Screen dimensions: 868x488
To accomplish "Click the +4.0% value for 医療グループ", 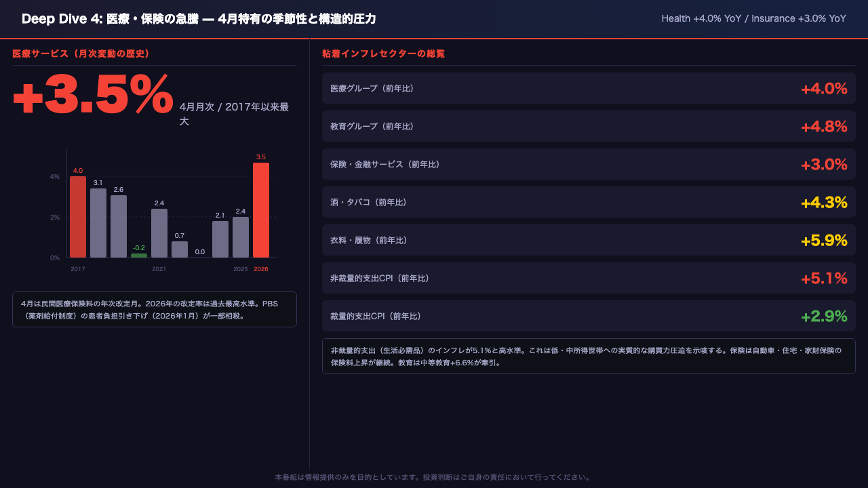I will [x=824, y=89].
